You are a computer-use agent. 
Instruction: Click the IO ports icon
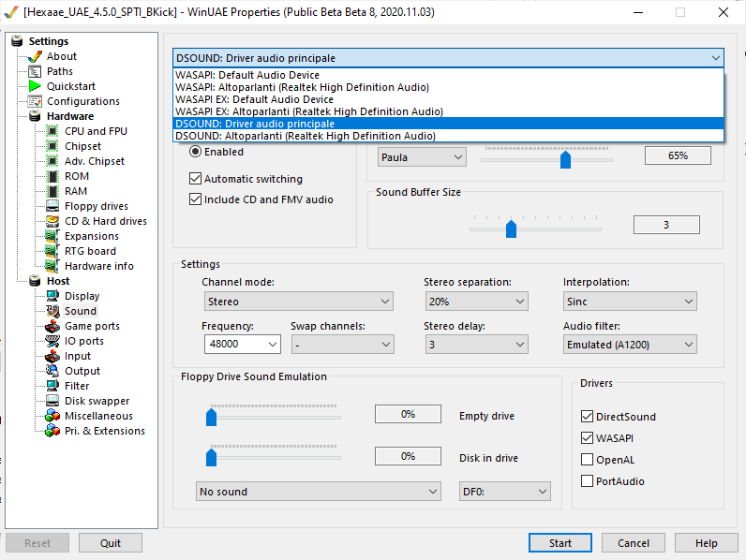click(x=52, y=341)
